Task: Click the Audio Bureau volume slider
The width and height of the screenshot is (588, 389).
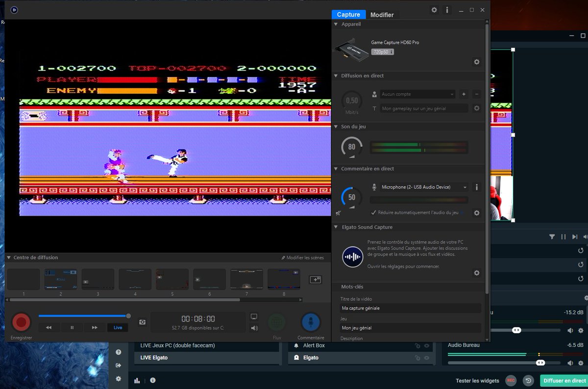Action: pyautogui.click(x=504, y=363)
